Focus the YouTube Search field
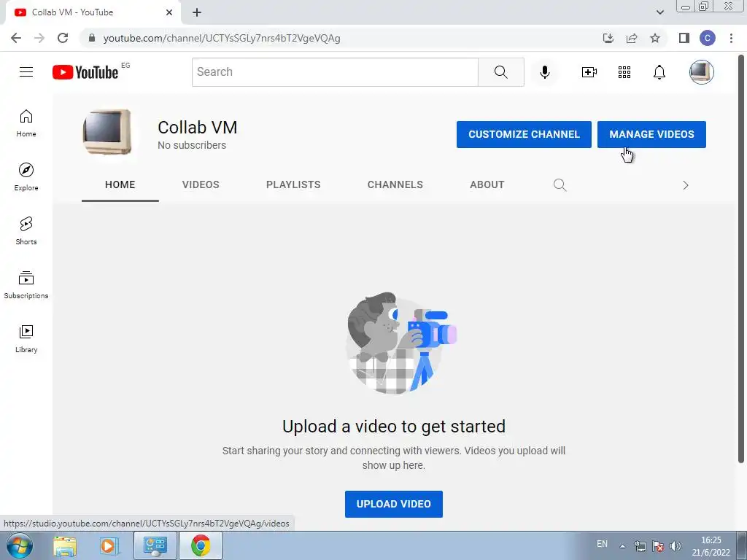The width and height of the screenshot is (747, 560). pos(335,72)
